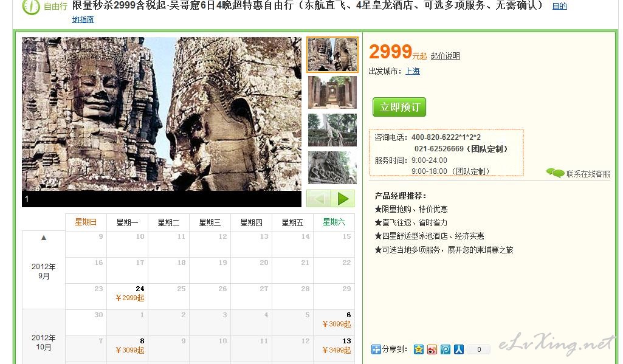This screenshot has height=364, width=623.
Task: Share to Sina Weibo icon
Action: (x=432, y=349)
